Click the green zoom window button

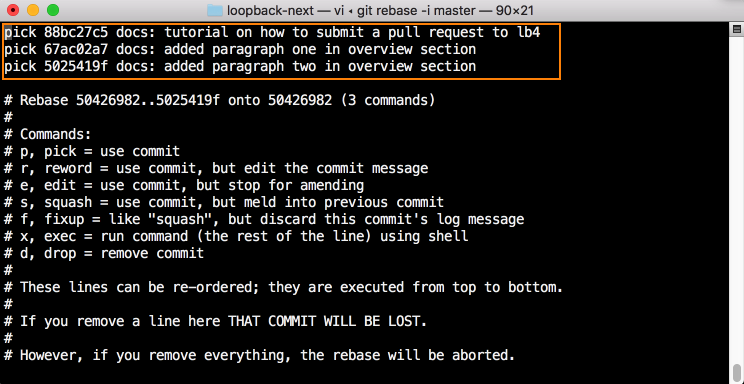click(53, 10)
